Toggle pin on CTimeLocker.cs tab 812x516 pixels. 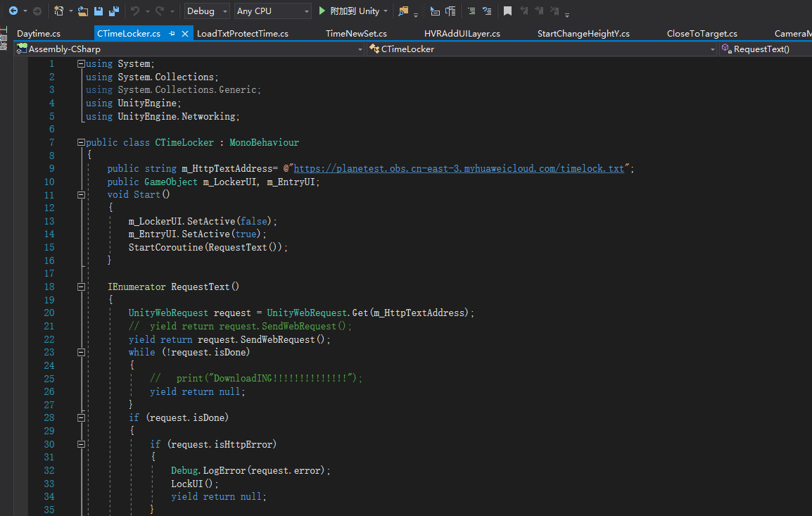coord(173,34)
